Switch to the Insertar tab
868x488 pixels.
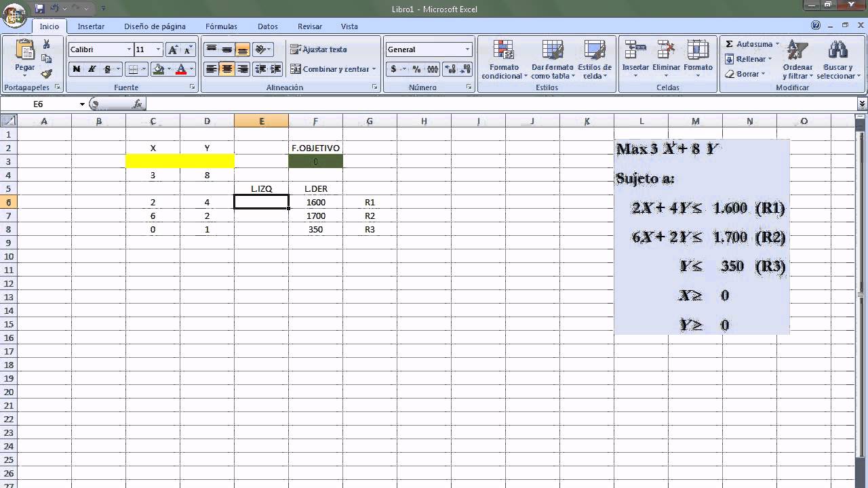[x=91, y=26]
